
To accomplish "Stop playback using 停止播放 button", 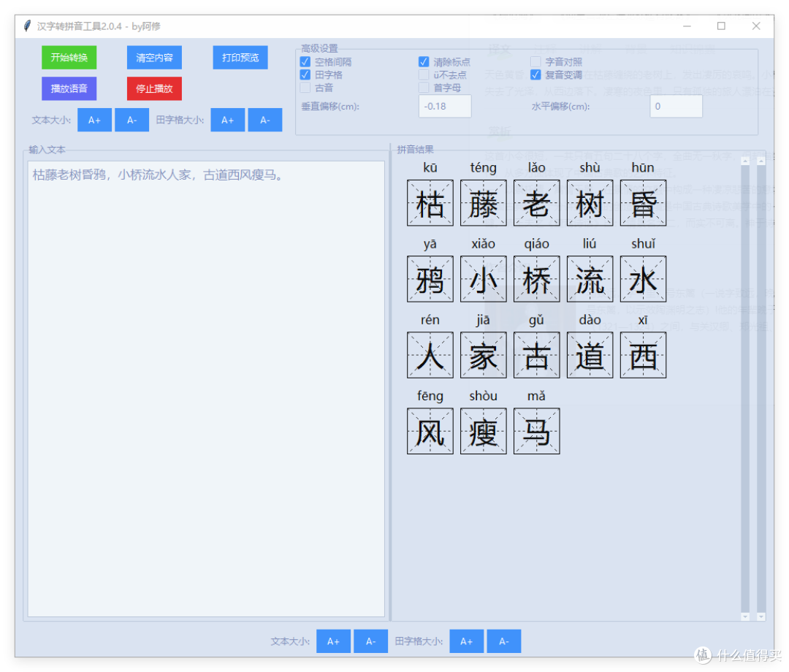I will (154, 88).
